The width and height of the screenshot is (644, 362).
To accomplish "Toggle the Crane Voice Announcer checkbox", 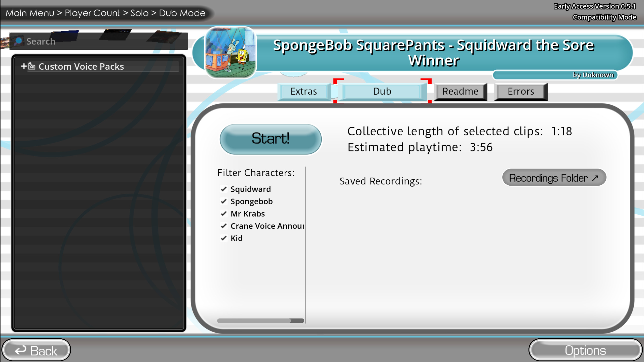I will click(x=223, y=226).
